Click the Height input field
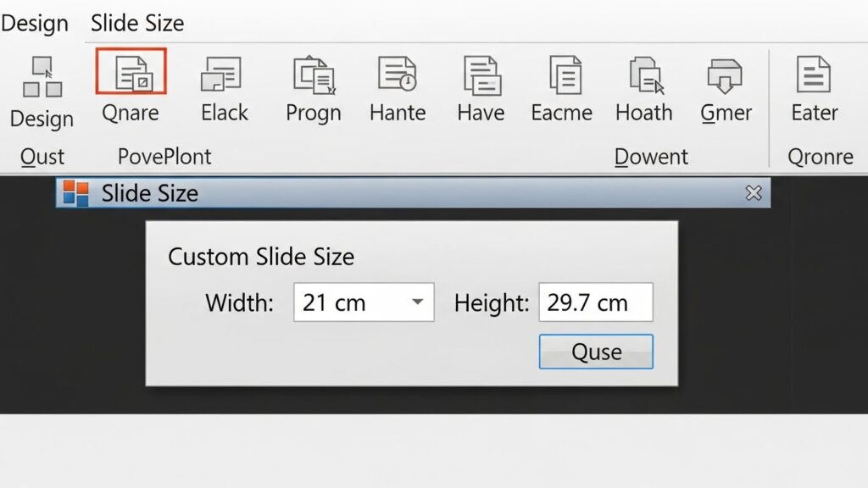Image resolution: width=868 pixels, height=488 pixels. [x=595, y=302]
